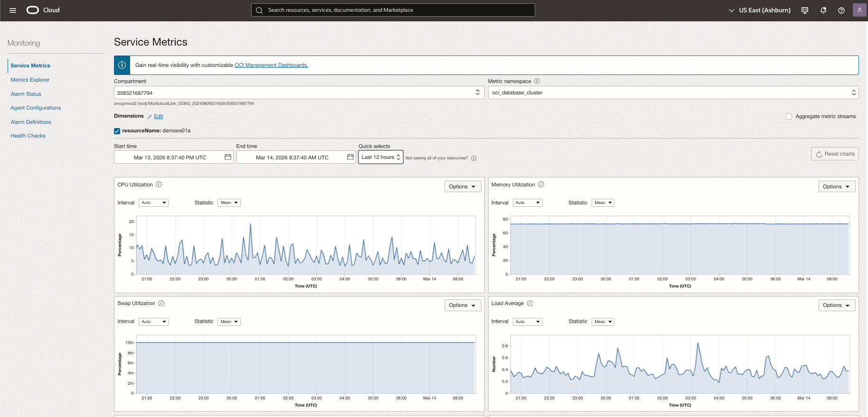This screenshot has height=417, width=868.
Task: Open CPU Utilization Statistic dropdown
Action: (x=229, y=203)
